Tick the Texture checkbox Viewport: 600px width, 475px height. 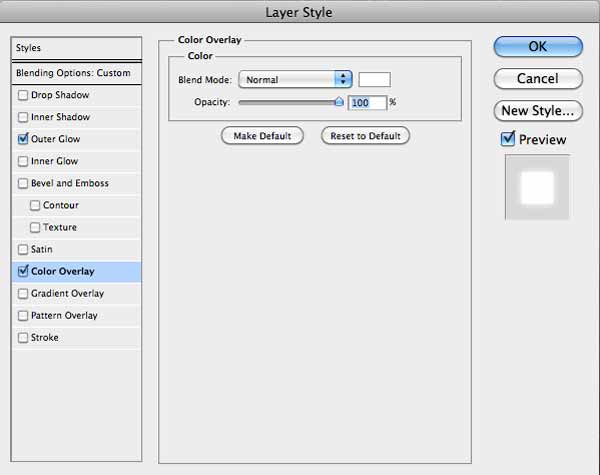pos(35,227)
